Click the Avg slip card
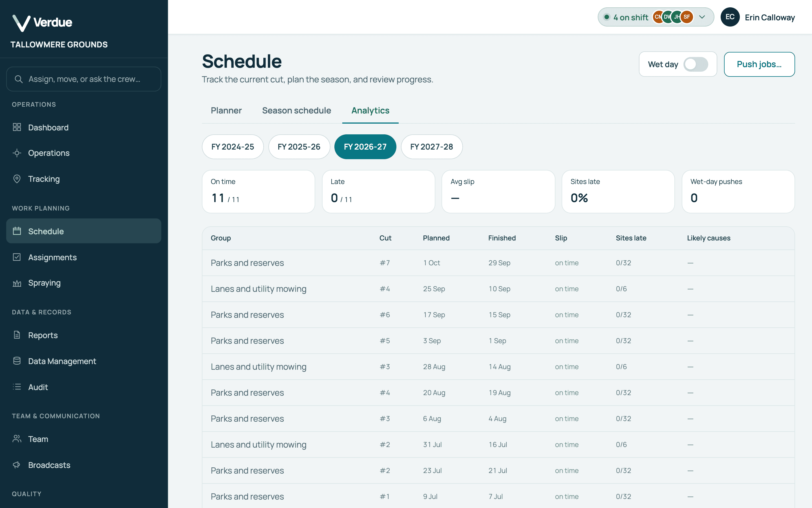This screenshot has width=812, height=508. coord(498,192)
